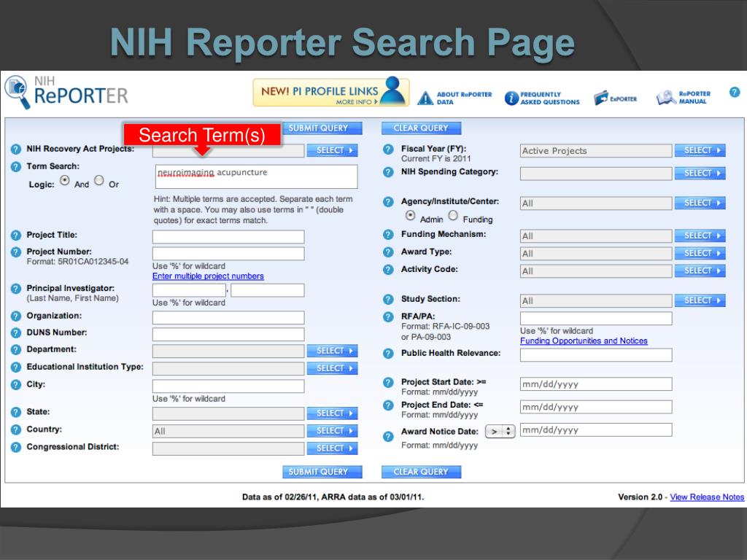Select the Or logic radio button
747x560 pixels.
99,181
